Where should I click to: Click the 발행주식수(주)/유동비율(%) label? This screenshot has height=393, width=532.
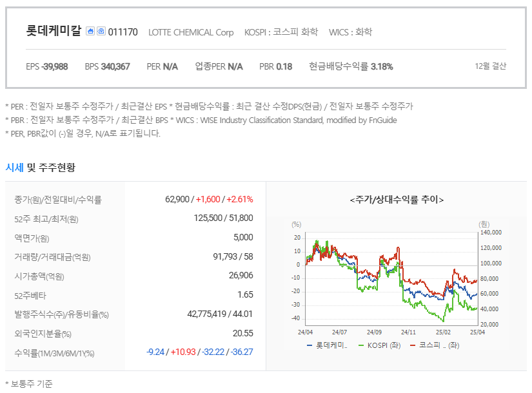pos(61,314)
